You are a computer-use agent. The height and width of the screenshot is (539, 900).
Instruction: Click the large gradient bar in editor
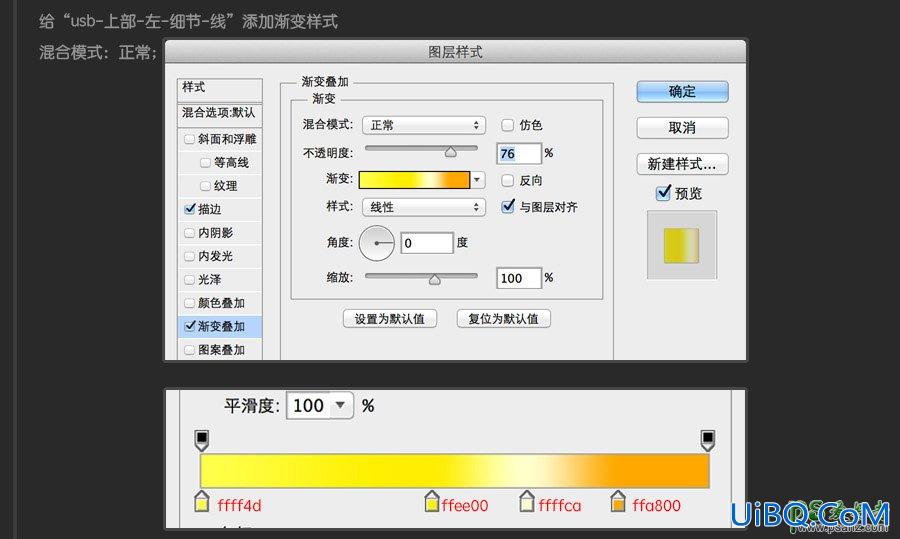(x=455, y=471)
